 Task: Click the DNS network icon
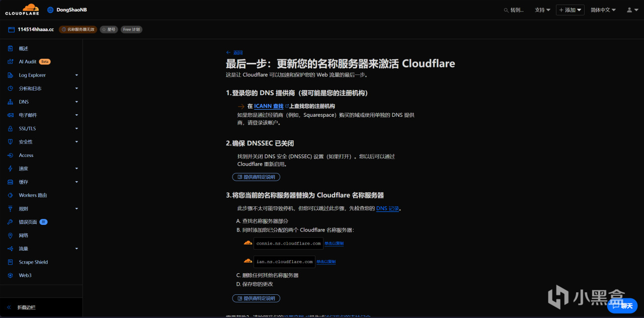[11, 102]
